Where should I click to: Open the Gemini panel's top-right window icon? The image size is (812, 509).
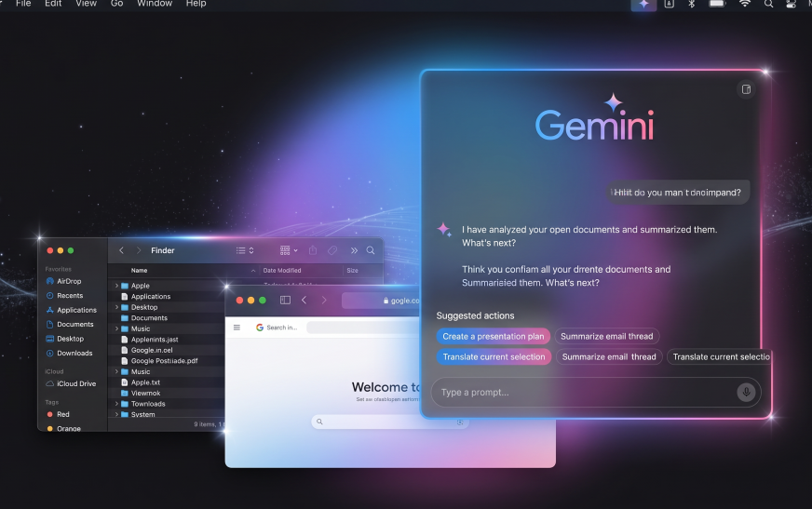tap(746, 89)
